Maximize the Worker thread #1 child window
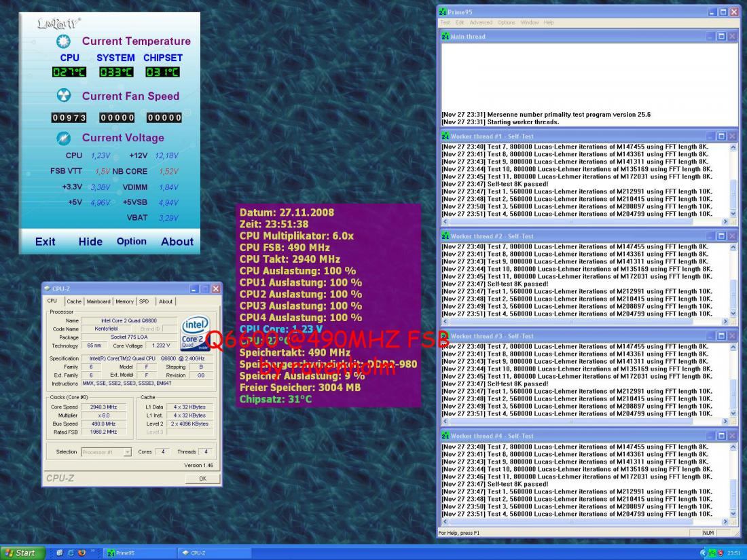 [x=721, y=136]
